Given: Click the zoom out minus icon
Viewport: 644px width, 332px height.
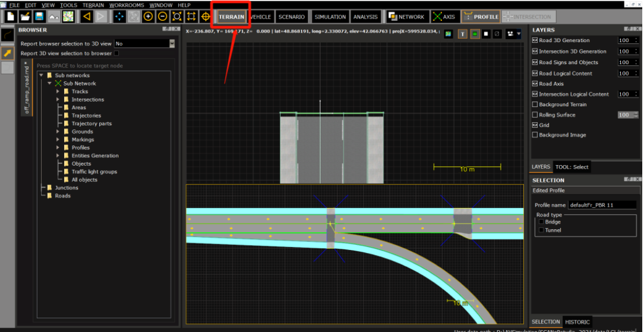Looking at the screenshot, I should click(x=162, y=17).
